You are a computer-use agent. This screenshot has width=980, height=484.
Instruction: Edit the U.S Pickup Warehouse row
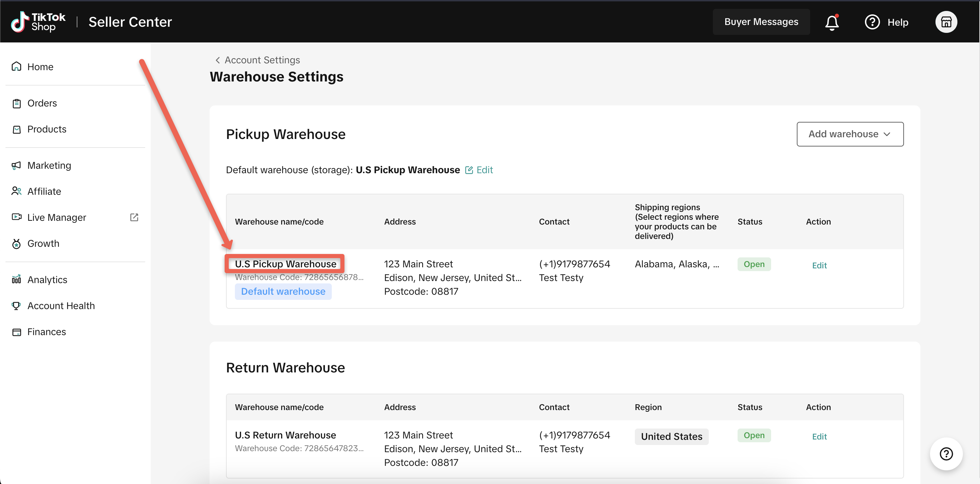tap(819, 265)
